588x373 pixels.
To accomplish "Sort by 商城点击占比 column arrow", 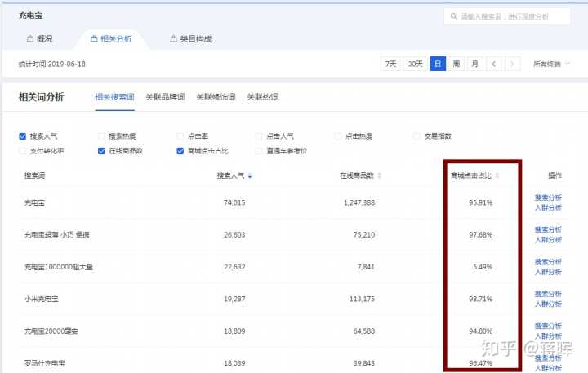I will (497, 175).
